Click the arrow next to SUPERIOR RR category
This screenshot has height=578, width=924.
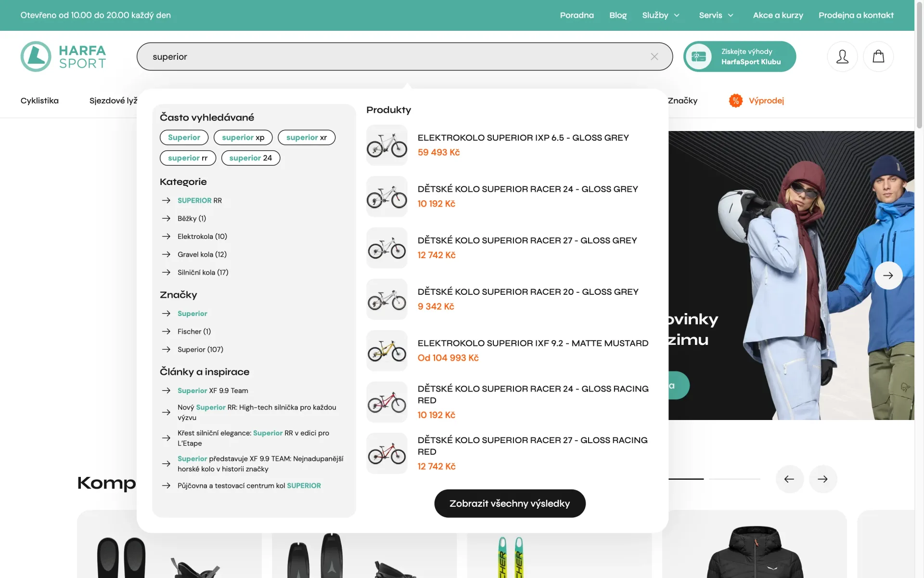166,200
